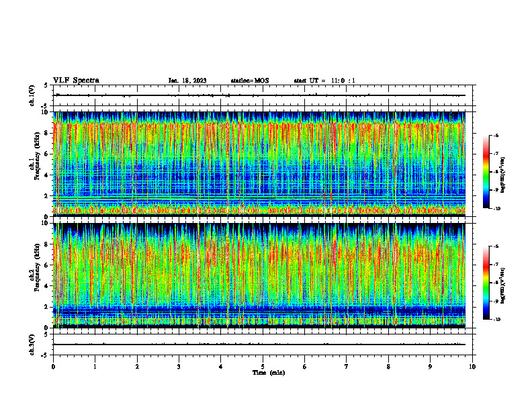Click time axis tick label "4"
This screenshot has width=532, height=411.
tap(221, 367)
